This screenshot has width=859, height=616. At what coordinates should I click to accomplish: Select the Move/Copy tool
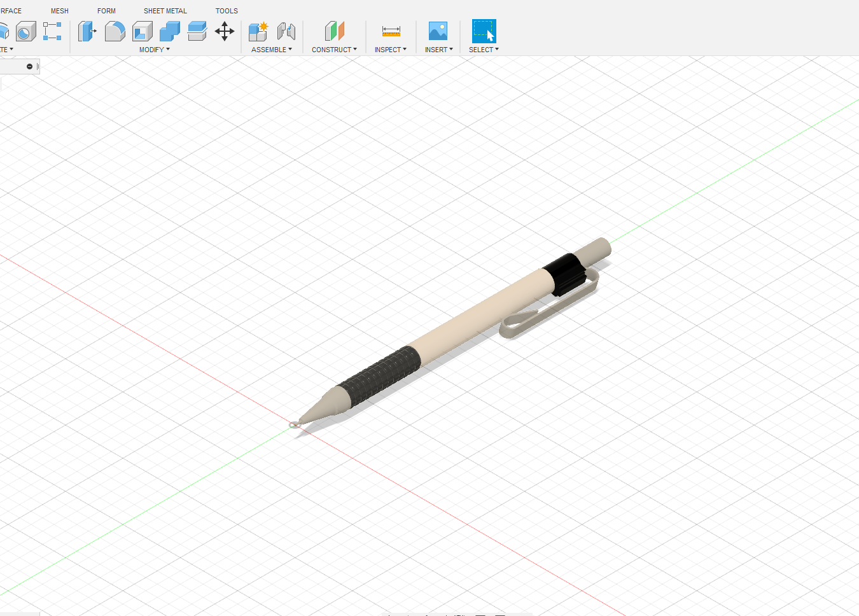[224, 31]
